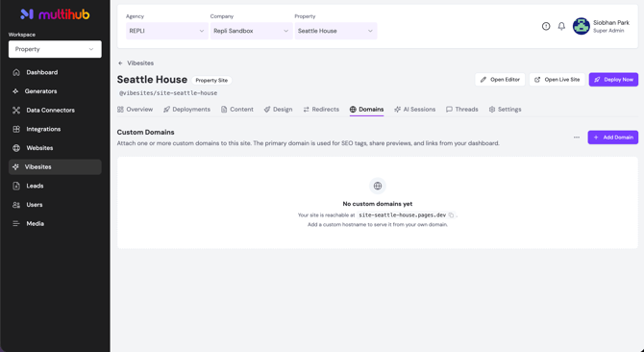
Task: Click the Siobhan Park user name
Action: pos(611,22)
